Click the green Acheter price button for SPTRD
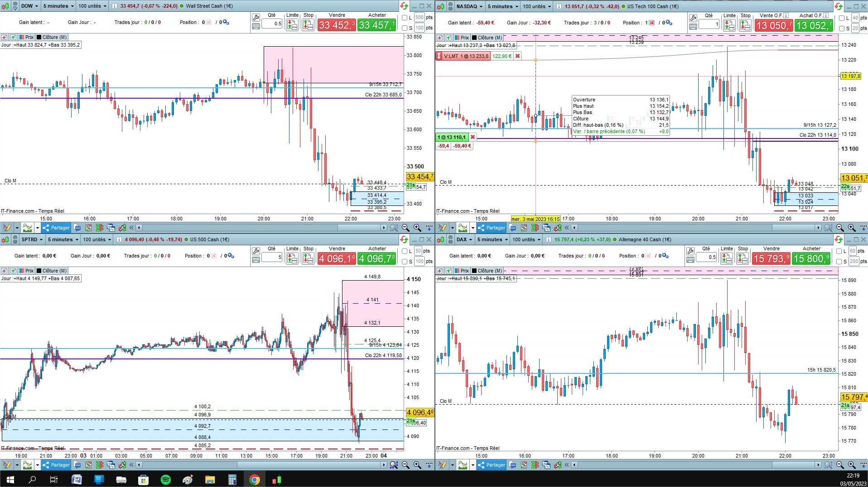868x487 pixels. point(377,258)
